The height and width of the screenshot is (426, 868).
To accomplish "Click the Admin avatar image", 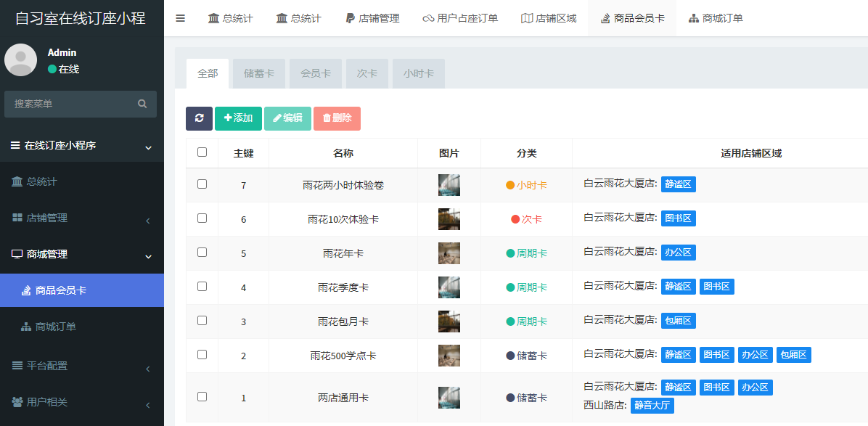I will [x=20, y=60].
